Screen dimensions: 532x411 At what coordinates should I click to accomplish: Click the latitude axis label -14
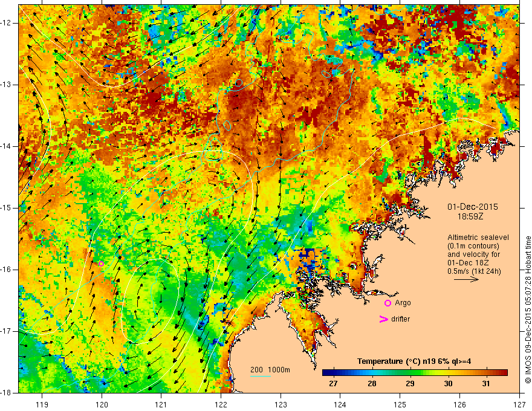6,146
